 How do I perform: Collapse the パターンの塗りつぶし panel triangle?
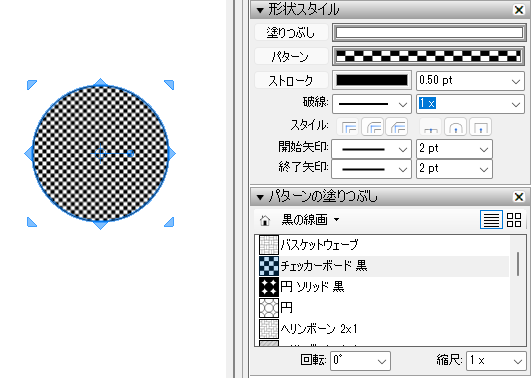pyautogui.click(x=260, y=197)
